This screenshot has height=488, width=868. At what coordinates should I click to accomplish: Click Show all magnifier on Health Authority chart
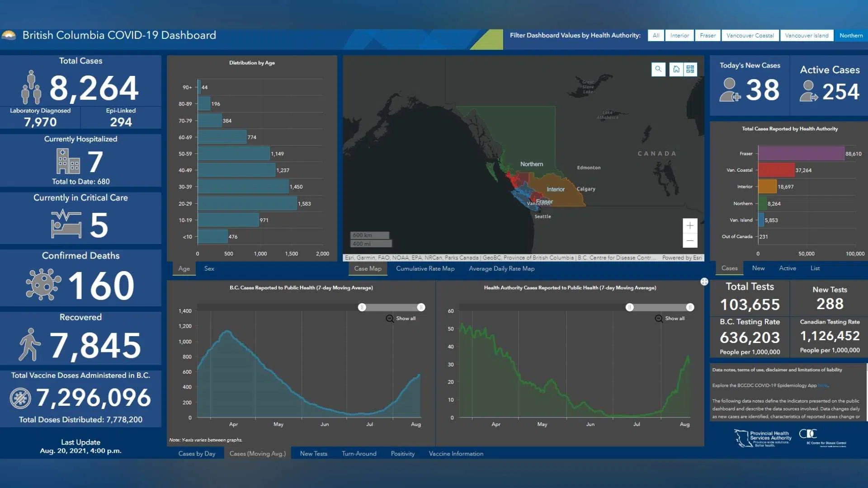[x=659, y=319]
